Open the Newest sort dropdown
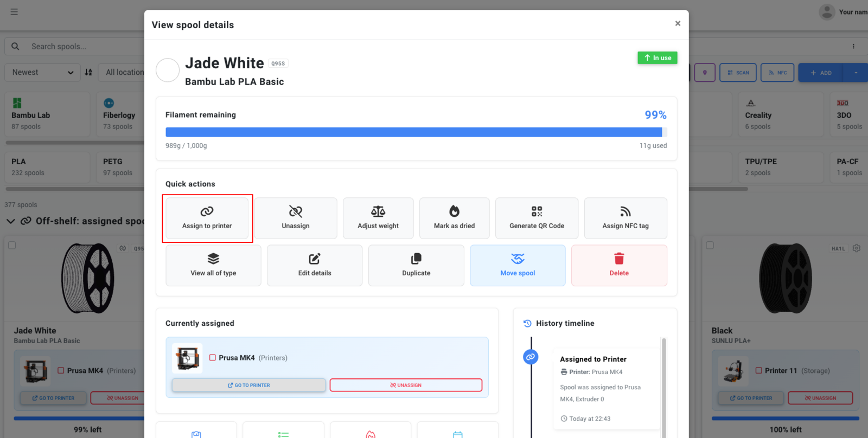 tap(42, 72)
